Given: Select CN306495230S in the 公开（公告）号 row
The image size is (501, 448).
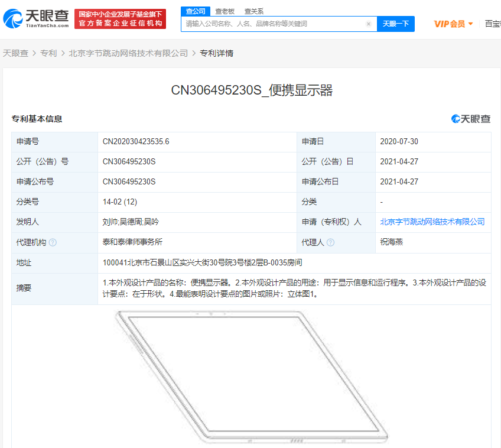Looking at the screenshot, I should (x=129, y=162).
